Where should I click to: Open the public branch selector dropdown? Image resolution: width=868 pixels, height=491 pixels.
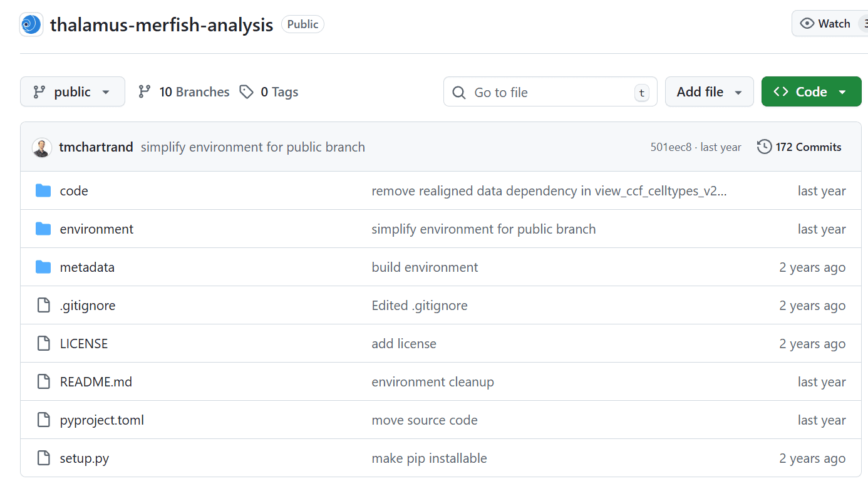73,92
